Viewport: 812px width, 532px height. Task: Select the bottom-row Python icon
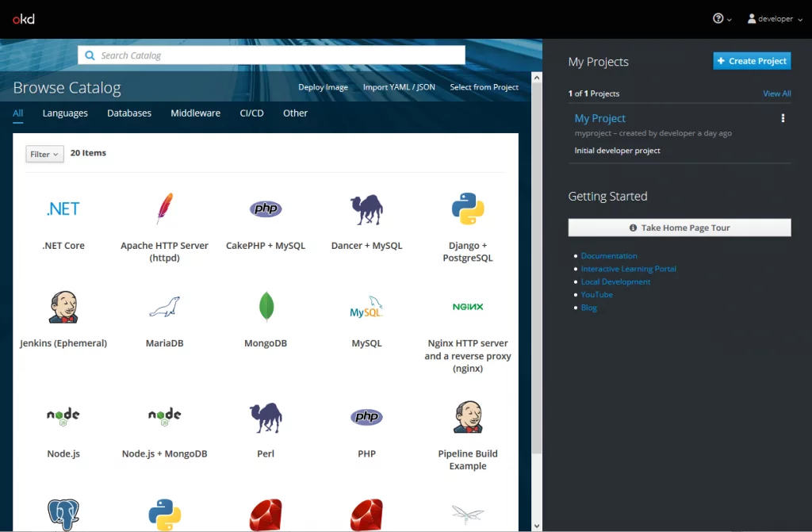(x=165, y=515)
